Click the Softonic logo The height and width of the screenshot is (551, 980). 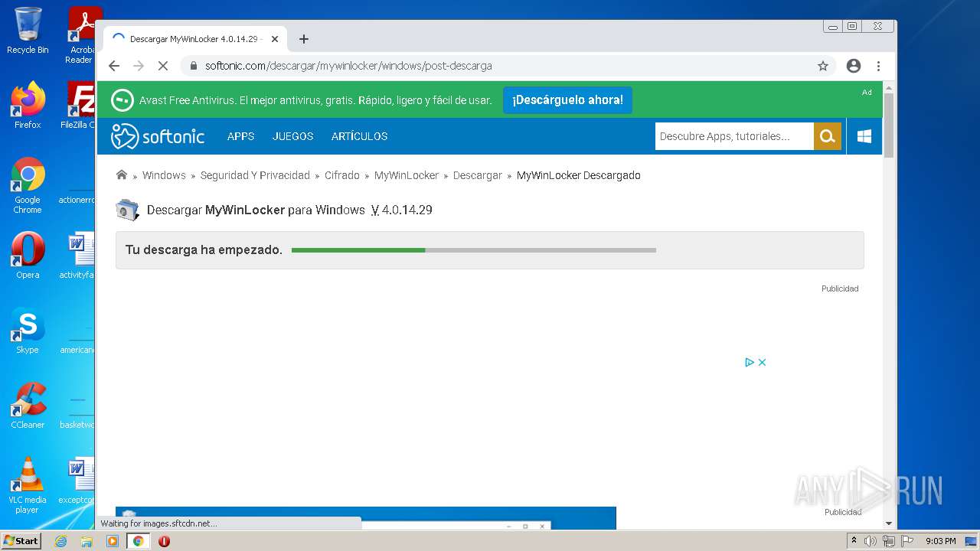coord(158,136)
